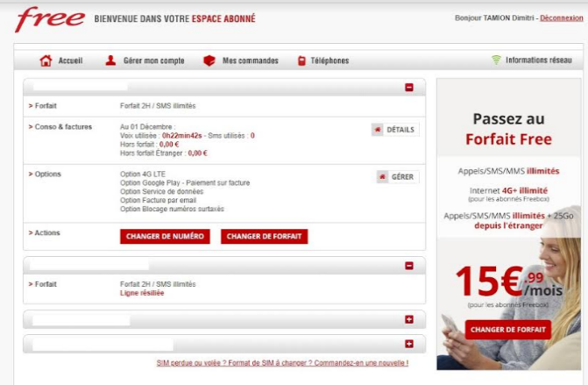Viewport: 588px width, 385px height.
Task: Click the Free logo
Action: [x=50, y=19]
